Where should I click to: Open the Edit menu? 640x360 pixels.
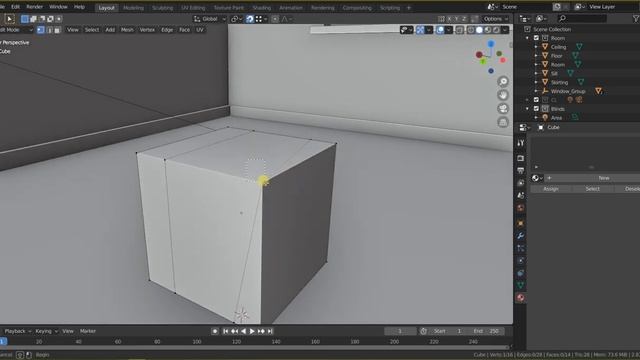[15, 7]
